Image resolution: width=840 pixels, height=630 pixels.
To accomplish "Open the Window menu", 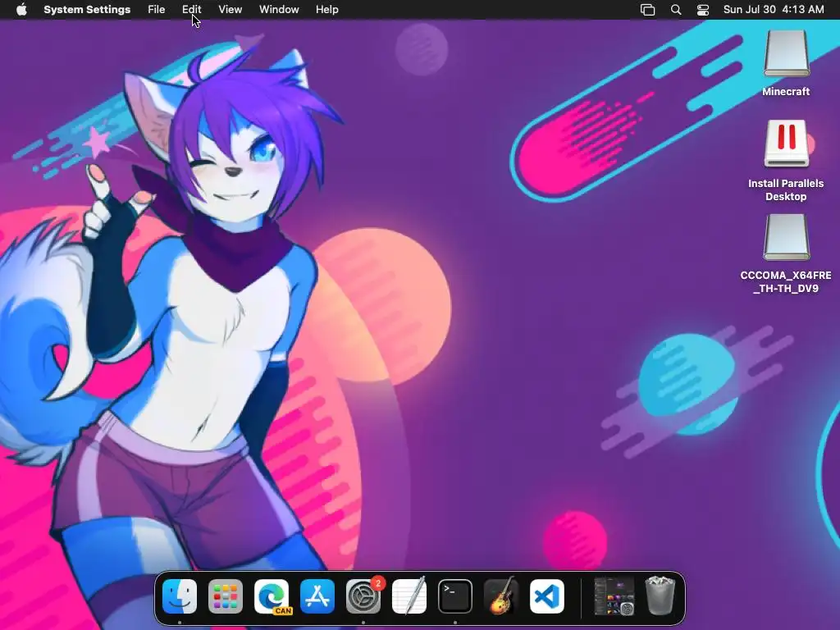I will (x=279, y=10).
